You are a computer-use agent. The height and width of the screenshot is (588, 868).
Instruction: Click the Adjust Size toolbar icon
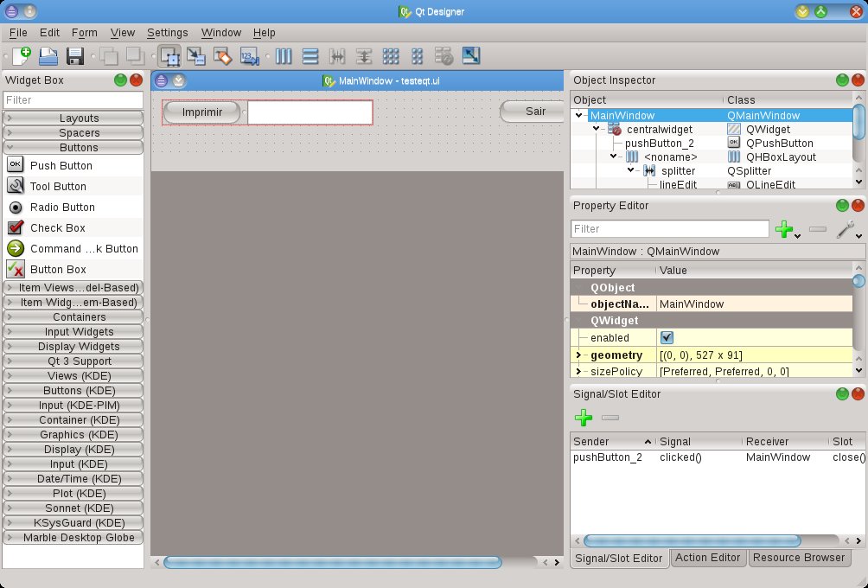pyautogui.click(x=470, y=56)
